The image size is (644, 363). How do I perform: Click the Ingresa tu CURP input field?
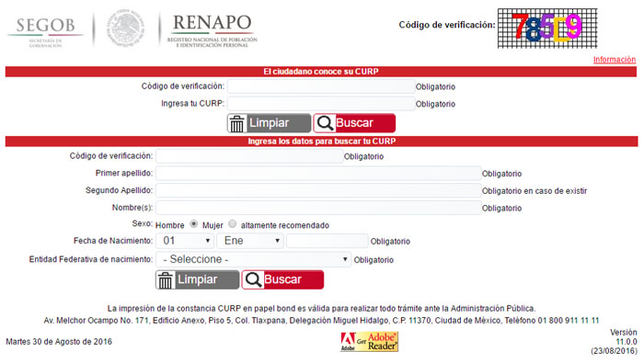pos(321,104)
